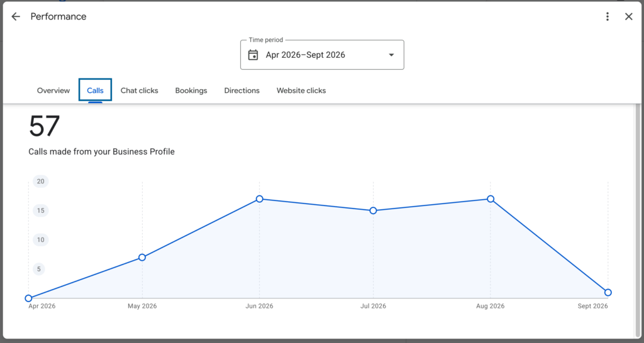This screenshot has height=343, width=644.
Task: Click the 57 total calls figure
Action: click(45, 126)
